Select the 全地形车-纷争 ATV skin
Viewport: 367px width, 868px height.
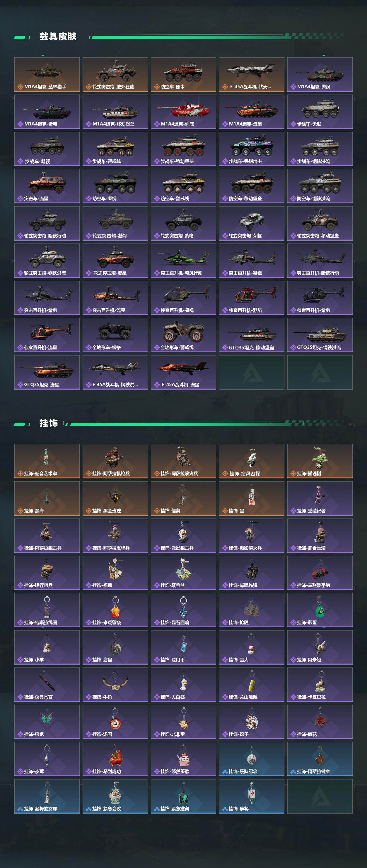115,335
